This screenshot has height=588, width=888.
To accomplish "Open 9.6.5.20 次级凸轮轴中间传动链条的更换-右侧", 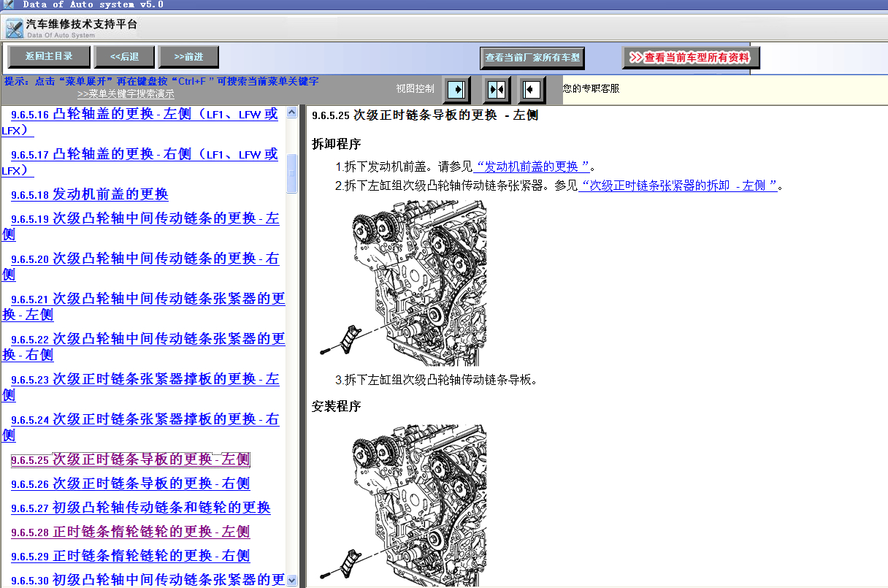I will click(x=140, y=267).
